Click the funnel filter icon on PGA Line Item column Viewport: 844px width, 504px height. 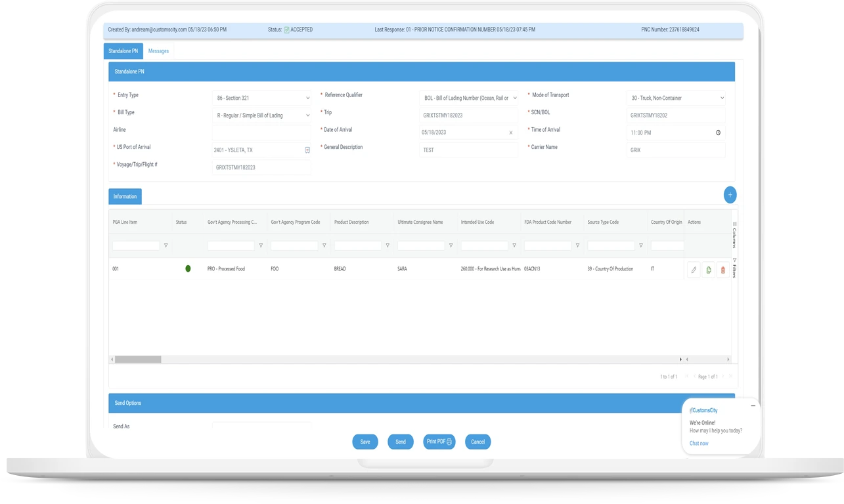pyautogui.click(x=166, y=244)
